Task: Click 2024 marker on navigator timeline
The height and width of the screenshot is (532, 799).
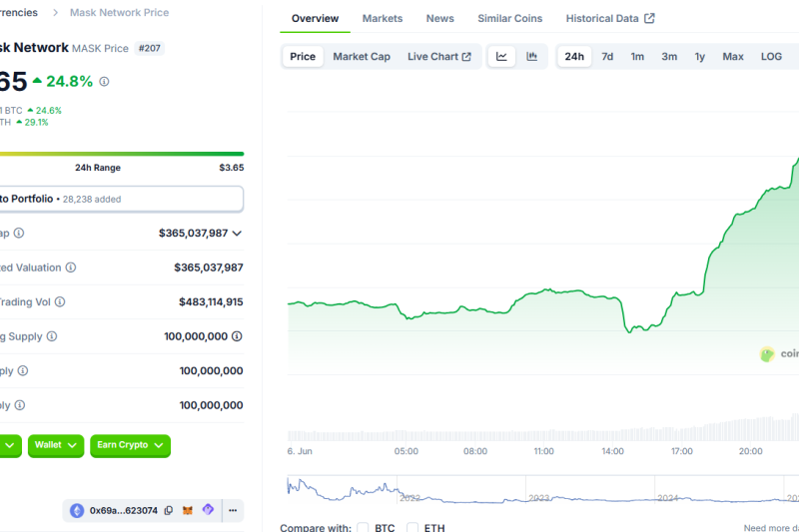Action: 667,498
